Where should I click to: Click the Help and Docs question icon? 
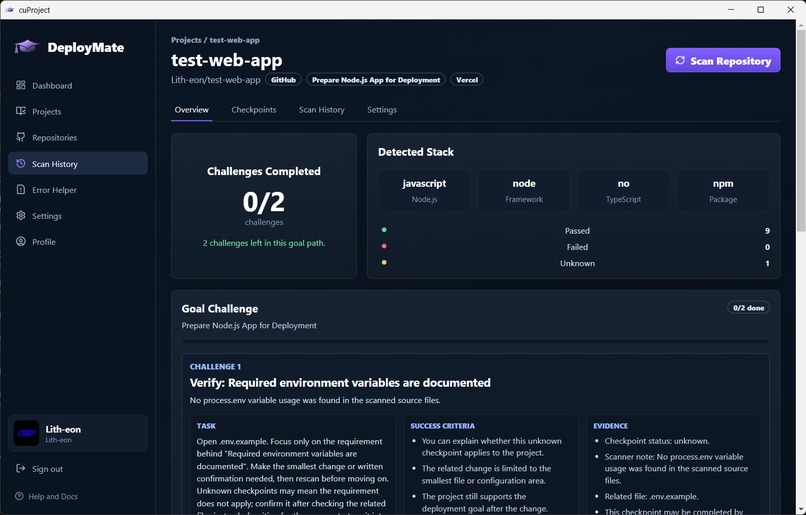[x=19, y=496]
